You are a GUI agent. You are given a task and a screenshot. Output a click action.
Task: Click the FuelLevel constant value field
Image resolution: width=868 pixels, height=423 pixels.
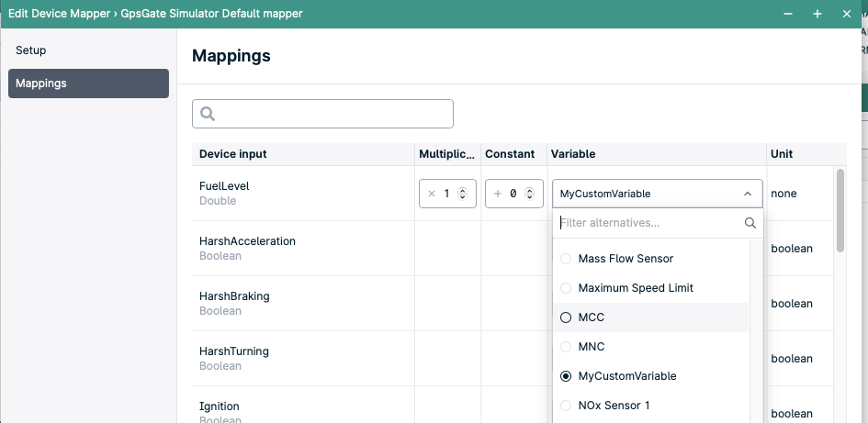click(514, 194)
